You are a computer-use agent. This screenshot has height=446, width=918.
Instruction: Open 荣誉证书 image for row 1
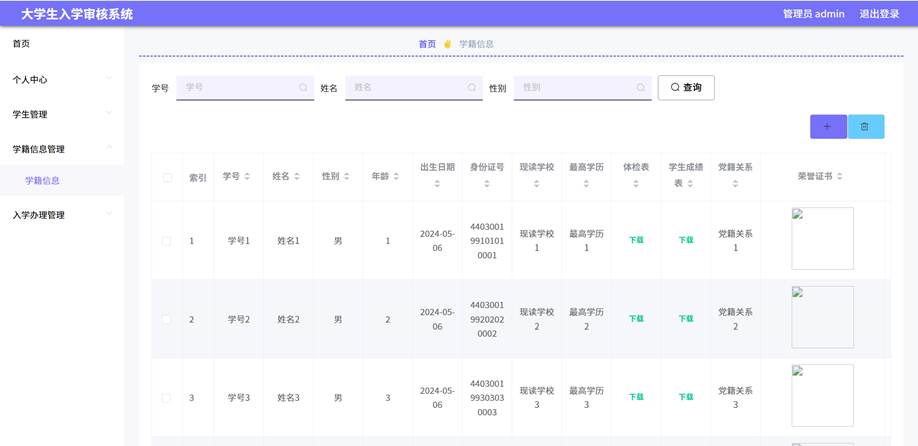pyautogui.click(x=823, y=238)
